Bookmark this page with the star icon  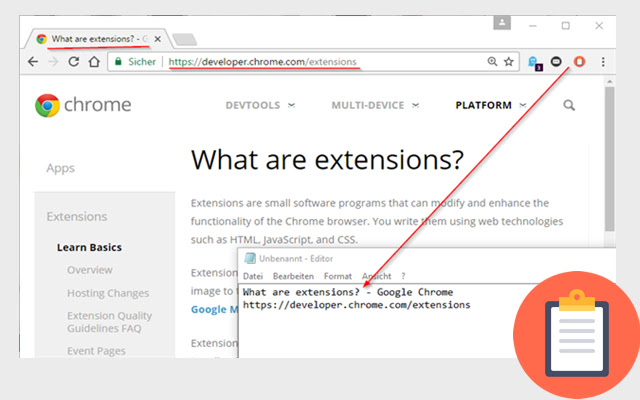tap(508, 61)
